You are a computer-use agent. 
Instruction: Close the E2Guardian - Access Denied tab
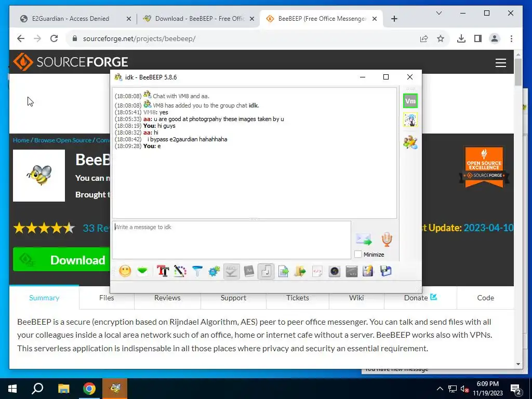pos(129,19)
